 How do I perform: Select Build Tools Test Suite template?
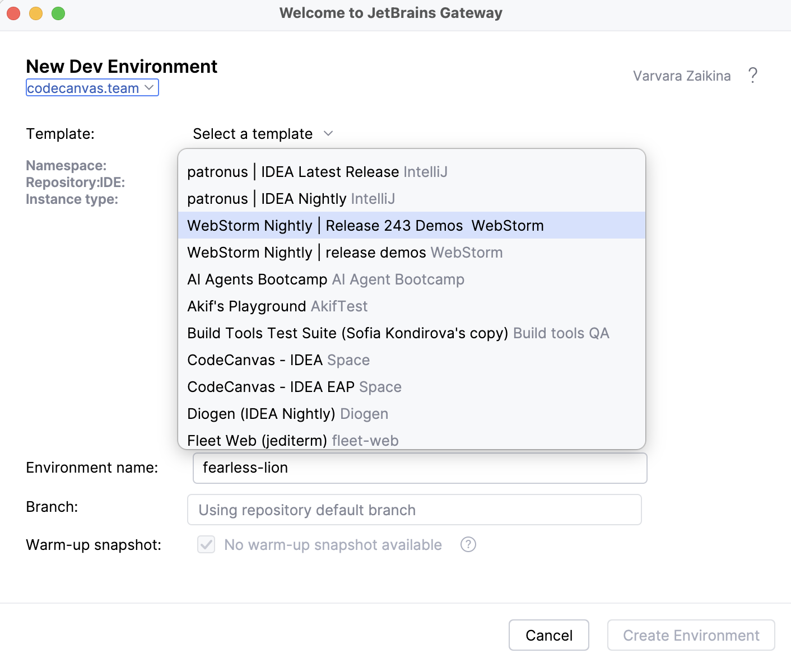(x=412, y=333)
